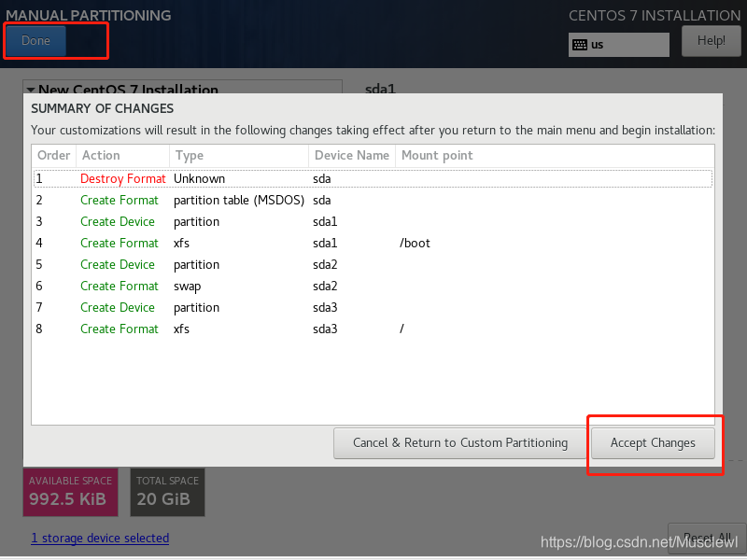Viewport: 747px width, 560px height.
Task: Select row 5 Create Device sda2
Action: (x=373, y=264)
